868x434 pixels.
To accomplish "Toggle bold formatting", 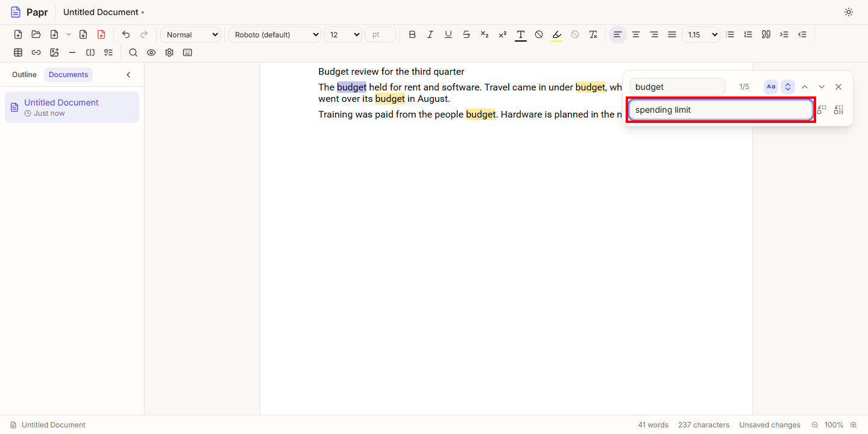I will pyautogui.click(x=412, y=34).
